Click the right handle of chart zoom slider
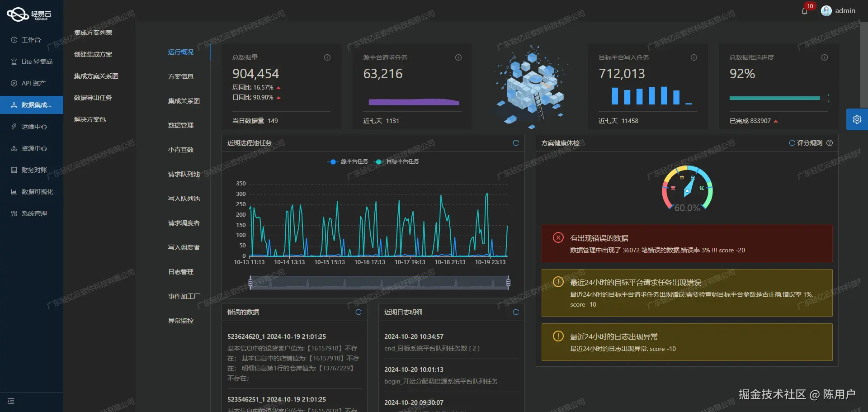Screen dimensions: 868x412 click(508, 283)
